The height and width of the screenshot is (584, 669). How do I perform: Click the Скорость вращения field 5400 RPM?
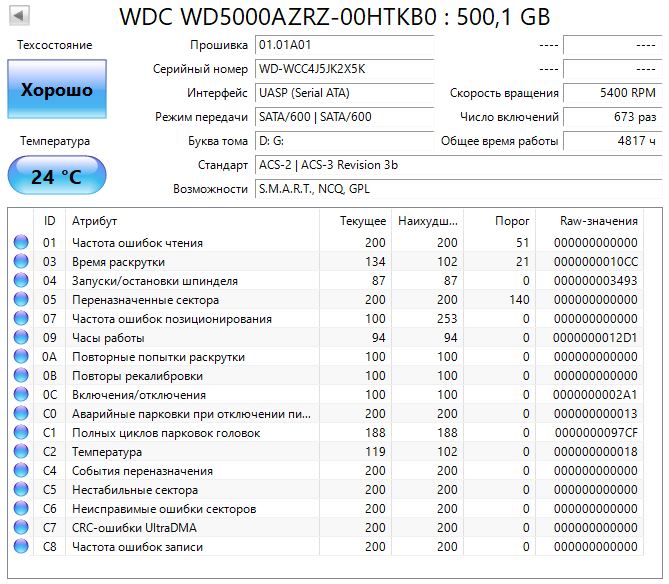pos(613,93)
